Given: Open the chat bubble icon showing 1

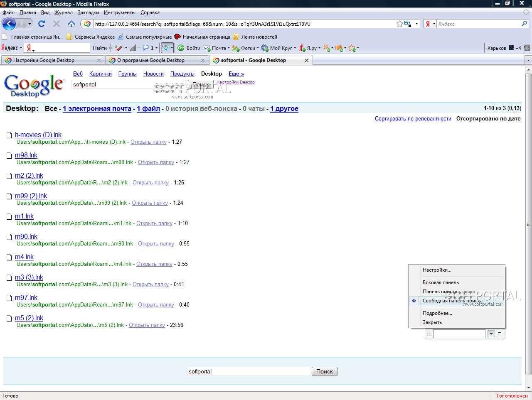Looking at the screenshot, I should click(145, 48).
